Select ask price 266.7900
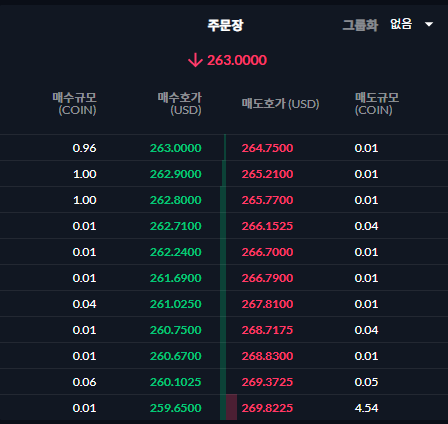This screenshot has height=424, width=448. click(x=267, y=278)
